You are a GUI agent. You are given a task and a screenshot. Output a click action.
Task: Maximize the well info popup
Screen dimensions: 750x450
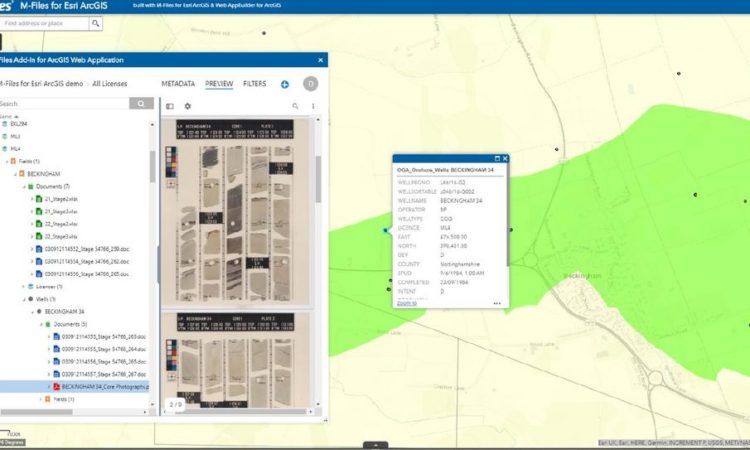point(497,158)
